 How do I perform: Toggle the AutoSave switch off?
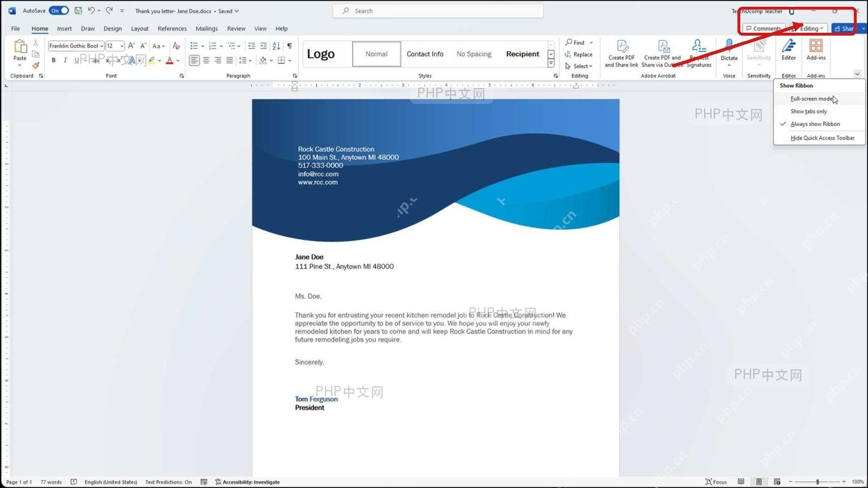click(x=59, y=11)
